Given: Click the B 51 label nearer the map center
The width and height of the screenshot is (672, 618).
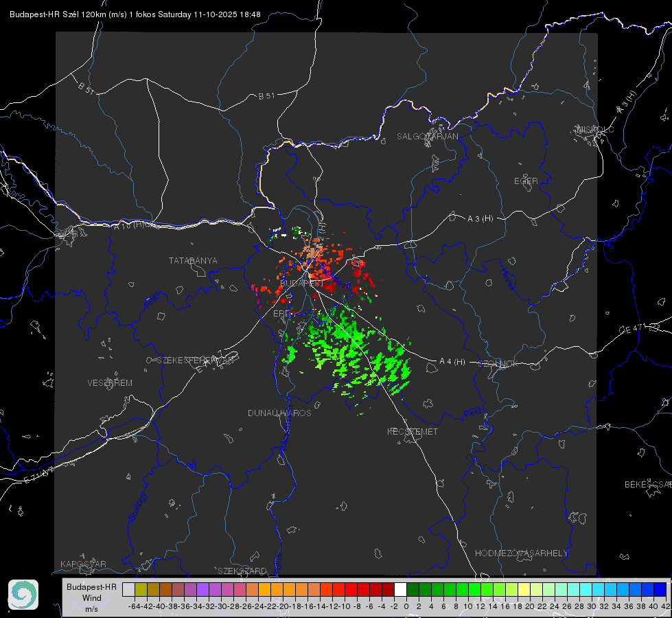Looking at the screenshot, I should 266,96.
